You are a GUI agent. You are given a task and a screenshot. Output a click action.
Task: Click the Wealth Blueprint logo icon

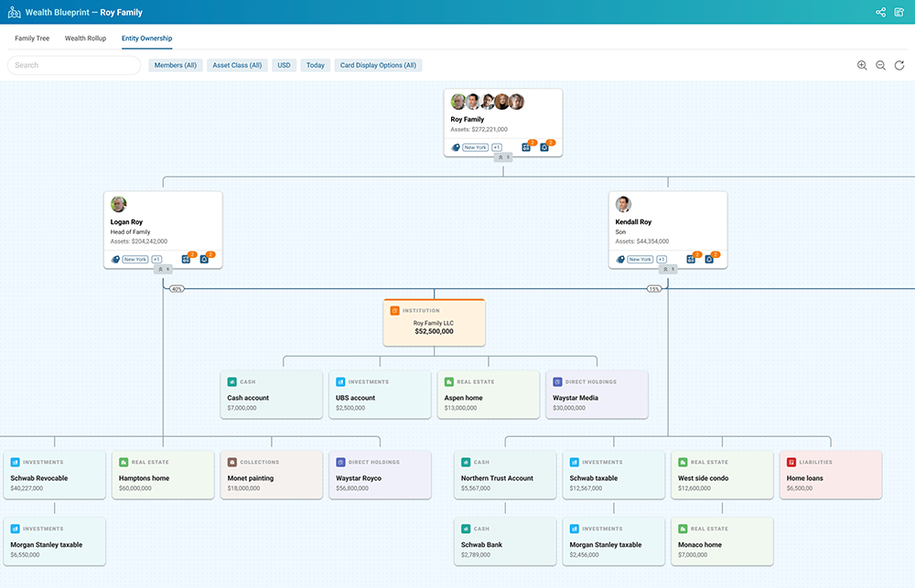14,12
